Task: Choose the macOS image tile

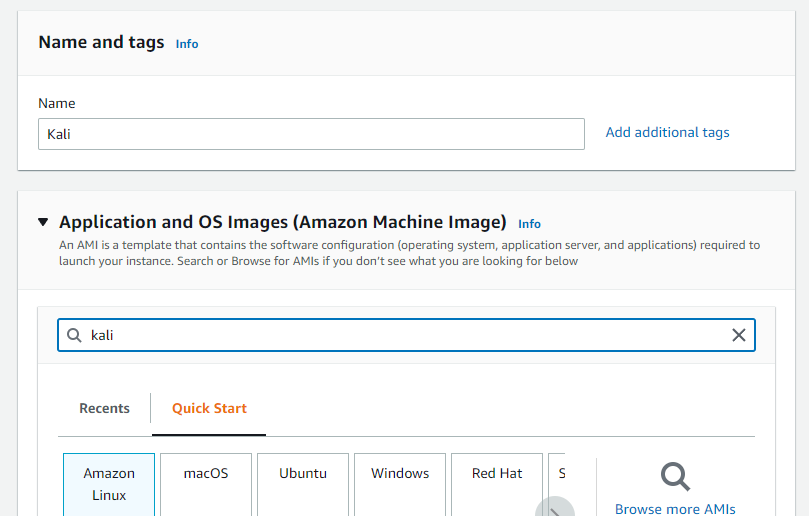Action: click(206, 484)
